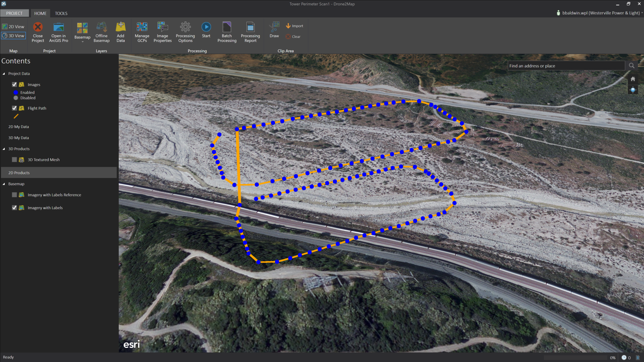Enable 3D Textured Mesh layer
The width and height of the screenshot is (644, 362).
[x=14, y=160]
